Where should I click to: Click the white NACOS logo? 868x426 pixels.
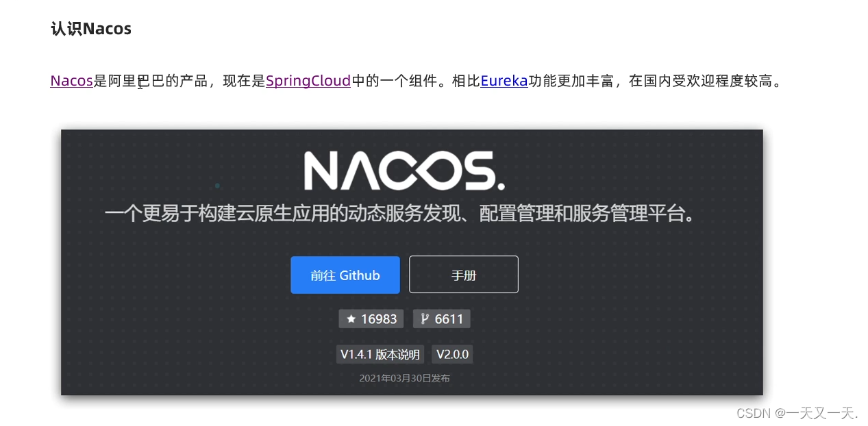(x=404, y=171)
